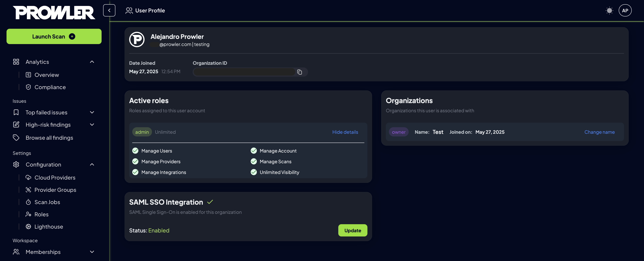The height and width of the screenshot is (261, 644).
Task: Click the Manage Users checkmark
Action: [135, 150]
